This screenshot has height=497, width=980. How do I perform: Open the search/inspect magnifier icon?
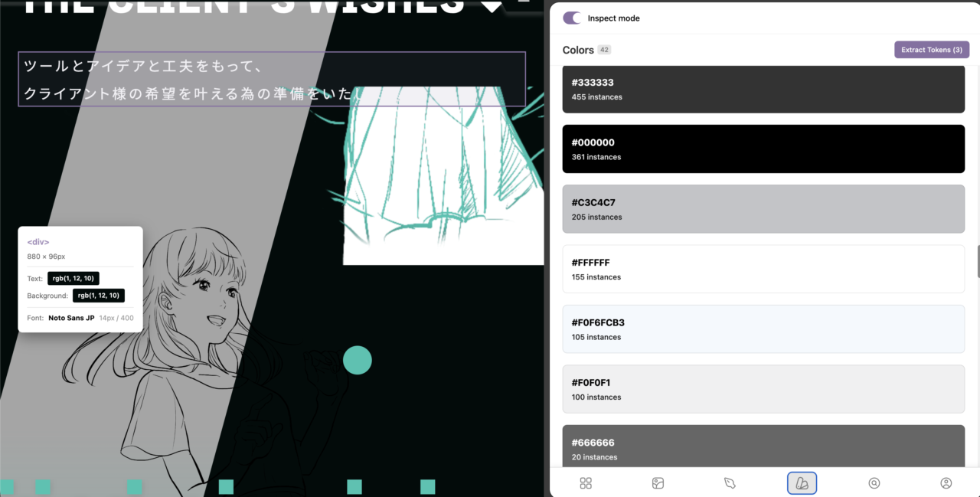pos(874,483)
